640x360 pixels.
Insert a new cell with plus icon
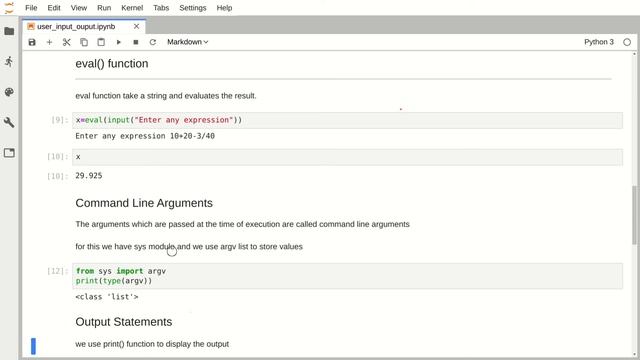(49, 42)
